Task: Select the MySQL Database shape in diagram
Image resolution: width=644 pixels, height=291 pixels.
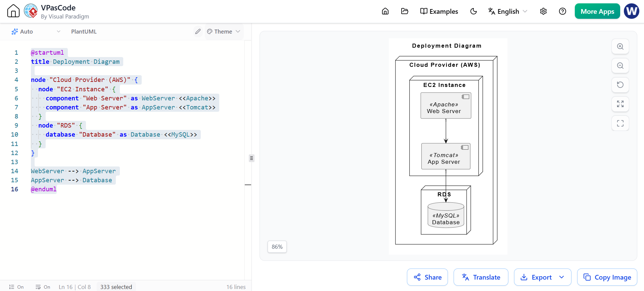Action: point(446,215)
